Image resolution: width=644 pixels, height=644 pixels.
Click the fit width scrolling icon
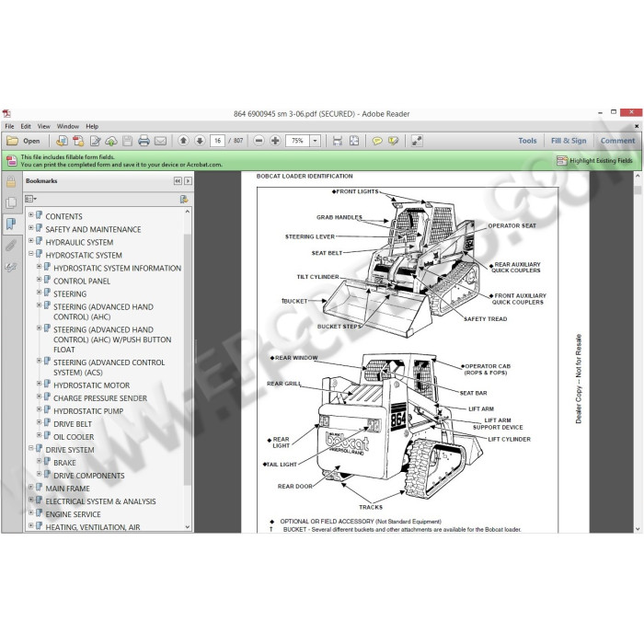[338, 141]
